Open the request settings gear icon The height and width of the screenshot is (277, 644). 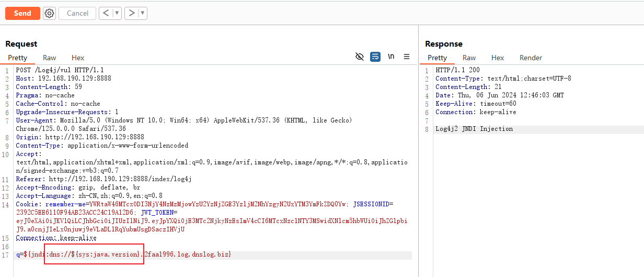(49, 13)
